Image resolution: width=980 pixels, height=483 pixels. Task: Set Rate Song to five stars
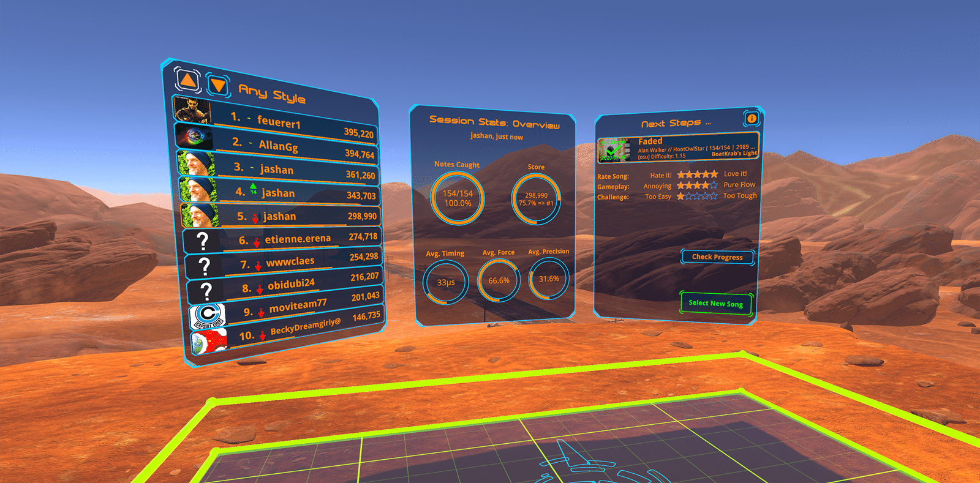(714, 174)
